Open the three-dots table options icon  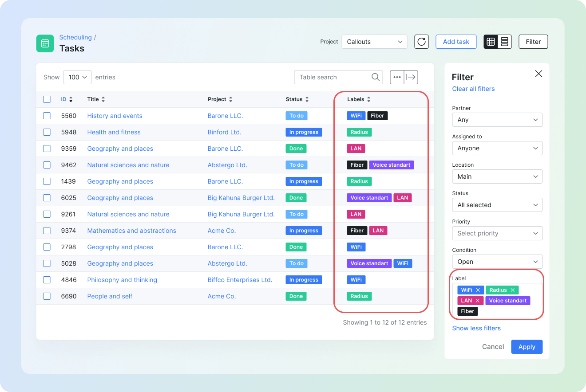[397, 77]
